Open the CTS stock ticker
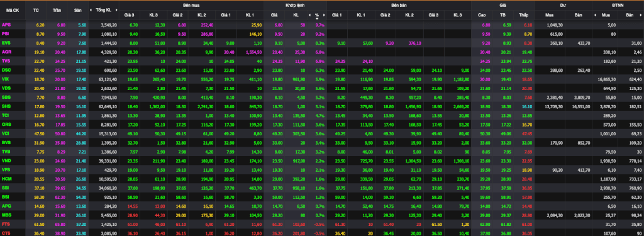This screenshot has width=644, height=236. 6,233
